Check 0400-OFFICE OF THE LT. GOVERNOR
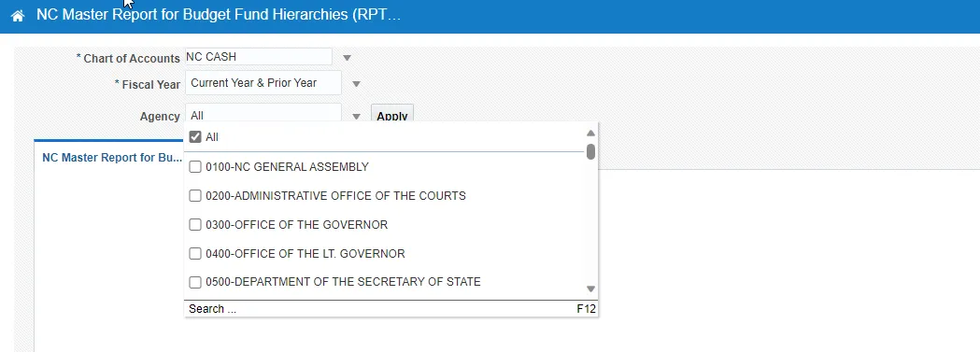Image resolution: width=980 pixels, height=352 pixels. 195,253
